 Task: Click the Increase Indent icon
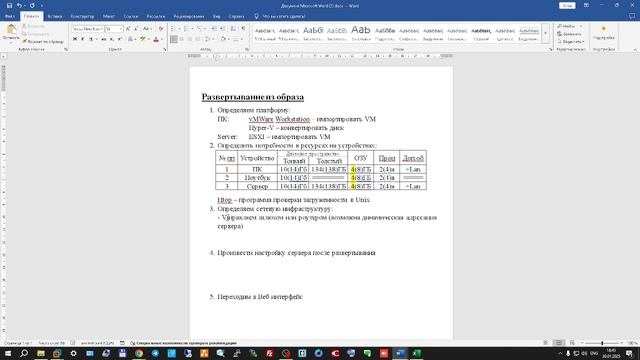click(x=222, y=29)
